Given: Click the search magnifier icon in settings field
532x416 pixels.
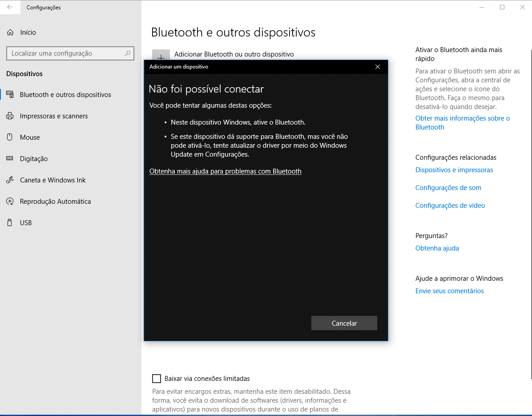Looking at the screenshot, I should (x=128, y=53).
